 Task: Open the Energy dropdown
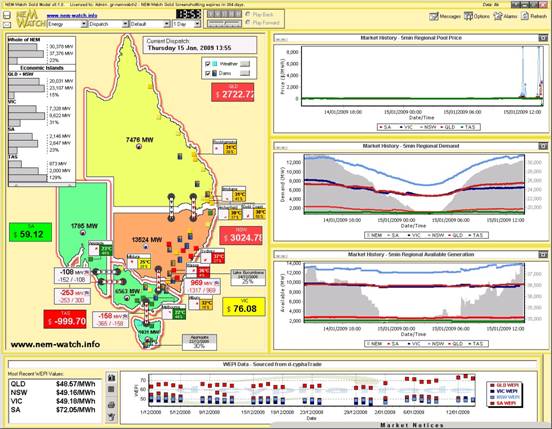67,24
